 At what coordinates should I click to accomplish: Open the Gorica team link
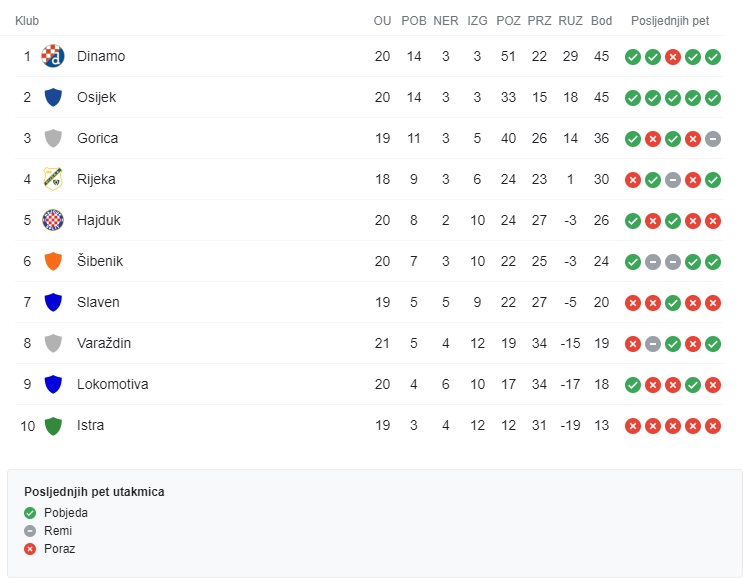[x=98, y=138]
